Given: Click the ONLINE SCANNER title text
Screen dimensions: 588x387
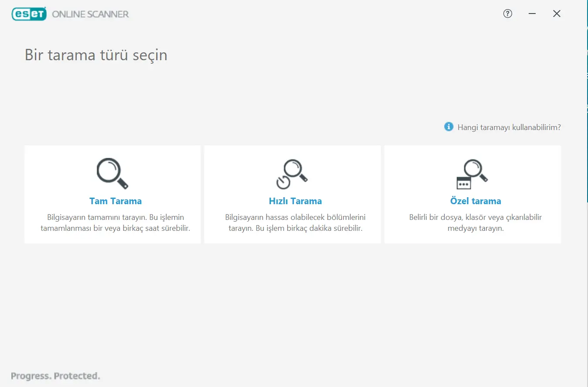Looking at the screenshot, I should point(90,14).
